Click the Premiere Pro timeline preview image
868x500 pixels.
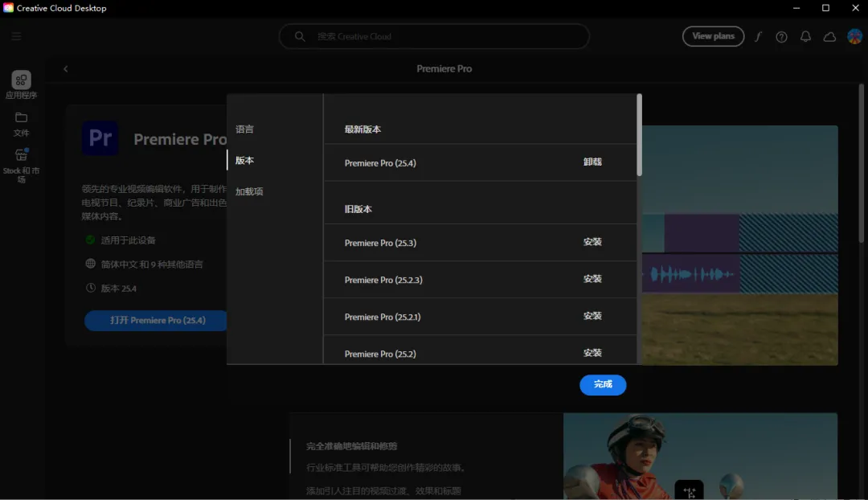739,245
